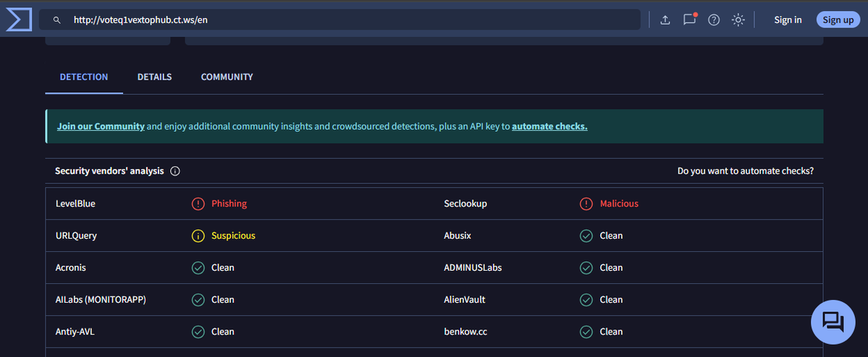
Task: Click the Abusix clean checkmark icon
Action: pyautogui.click(x=586, y=236)
